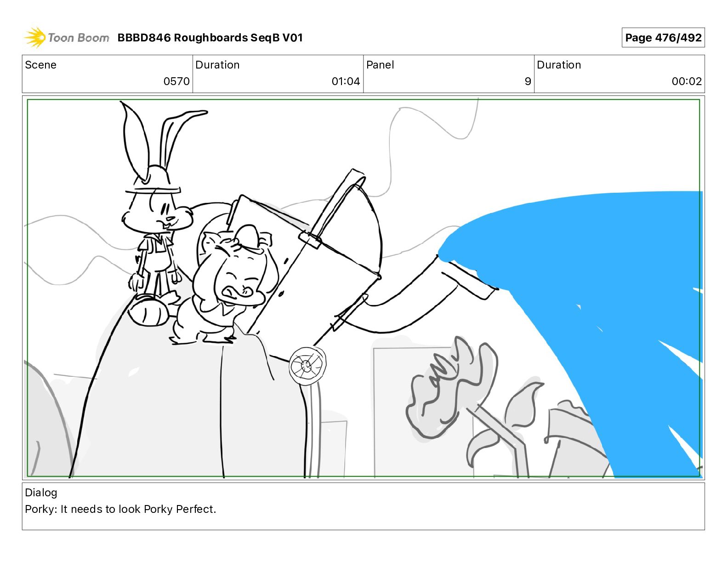The height and width of the screenshot is (563, 728).
Task: Click the 'Dialog' label
Action: tap(41, 493)
